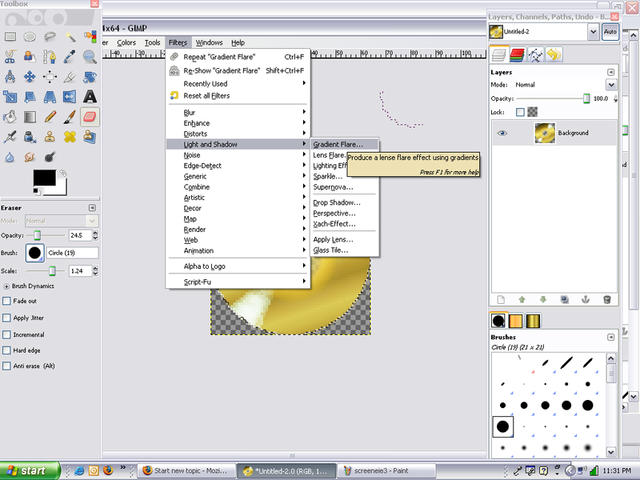Select the Rectangle Select tool
Image resolution: width=640 pixels, height=480 pixels.
[x=10, y=37]
